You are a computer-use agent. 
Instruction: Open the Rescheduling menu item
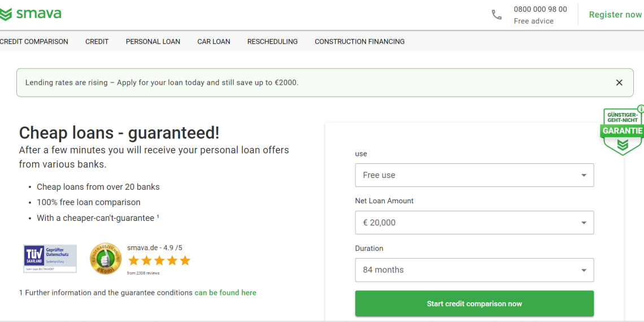click(272, 41)
